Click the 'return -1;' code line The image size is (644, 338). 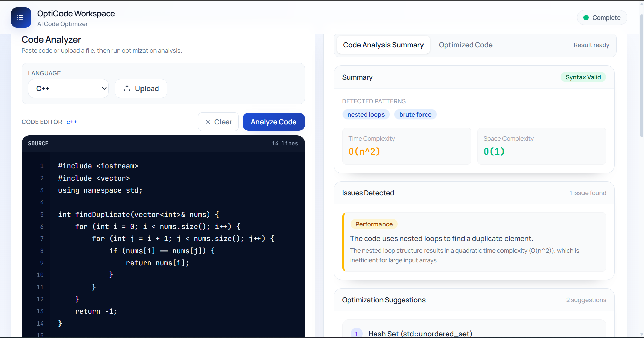(x=96, y=311)
